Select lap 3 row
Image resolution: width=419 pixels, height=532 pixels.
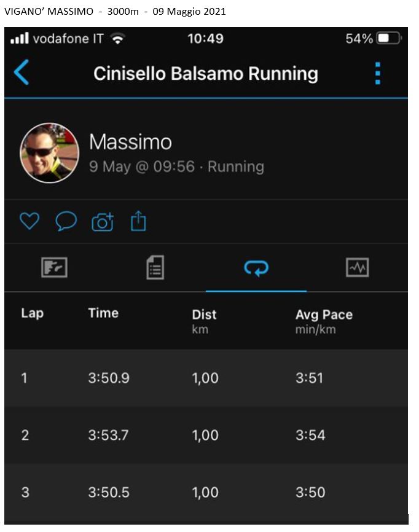(x=206, y=492)
